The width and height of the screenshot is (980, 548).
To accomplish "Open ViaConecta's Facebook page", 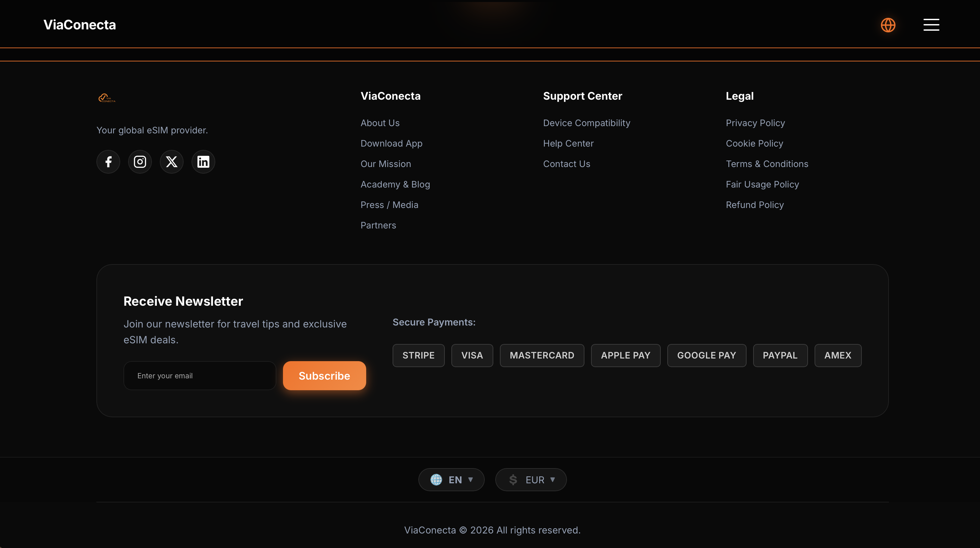I will [108, 161].
